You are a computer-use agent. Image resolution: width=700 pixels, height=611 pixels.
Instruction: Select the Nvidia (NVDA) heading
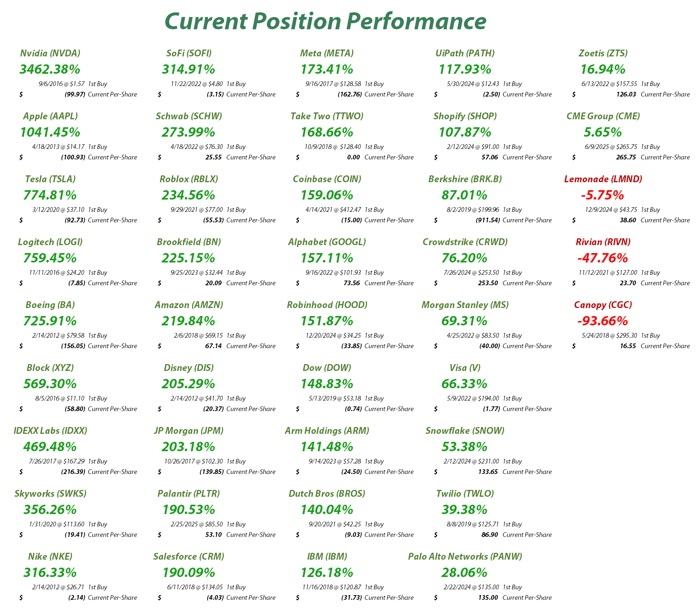[x=50, y=53]
